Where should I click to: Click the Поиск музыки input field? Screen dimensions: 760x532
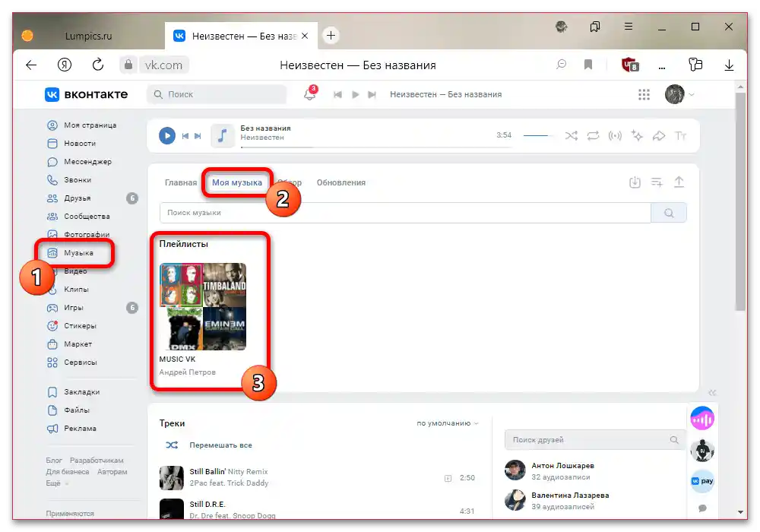pos(405,213)
